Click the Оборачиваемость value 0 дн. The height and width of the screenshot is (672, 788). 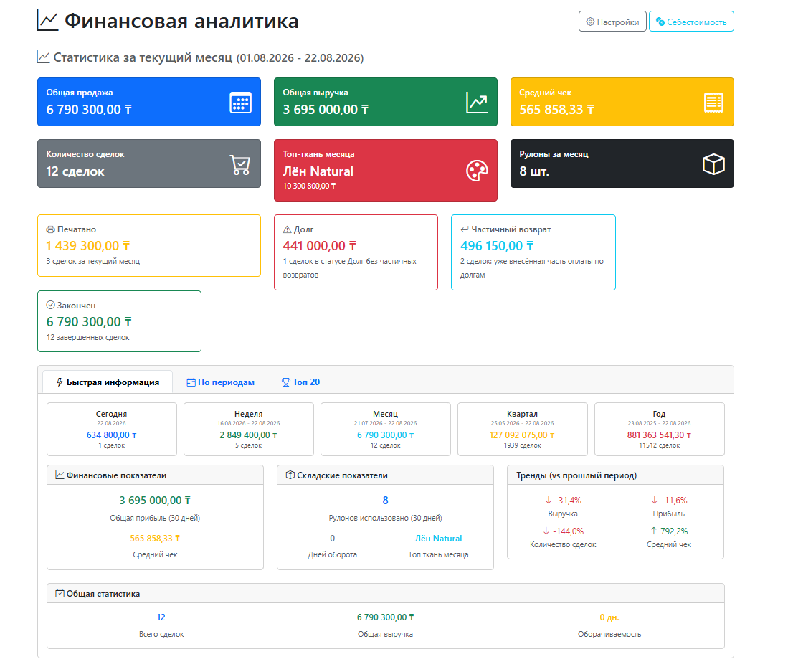tap(609, 617)
